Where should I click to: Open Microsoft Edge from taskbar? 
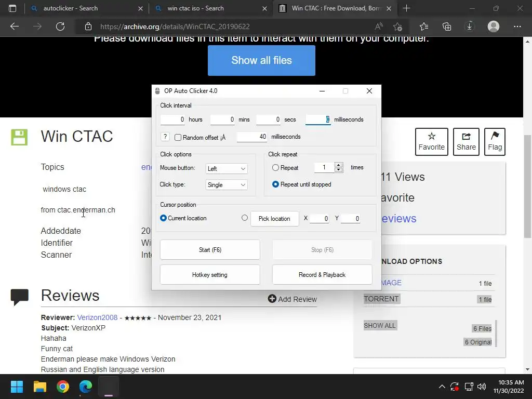[x=86, y=387]
